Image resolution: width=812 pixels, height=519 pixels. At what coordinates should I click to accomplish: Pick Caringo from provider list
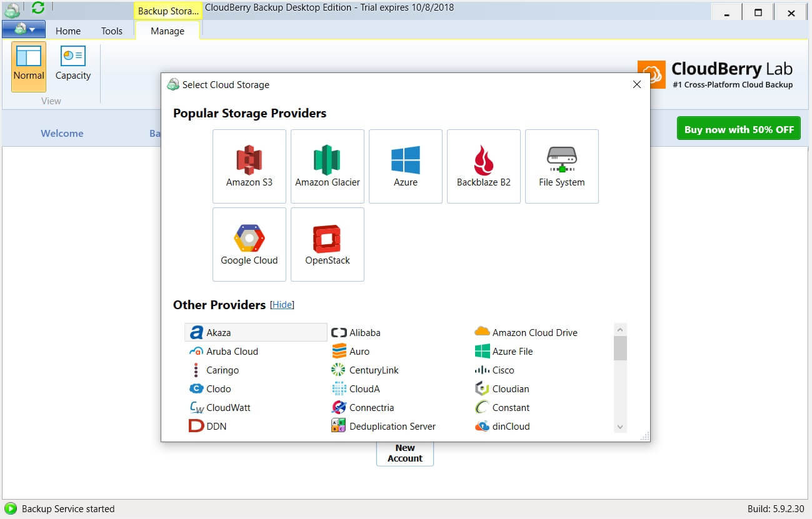tap(214, 370)
